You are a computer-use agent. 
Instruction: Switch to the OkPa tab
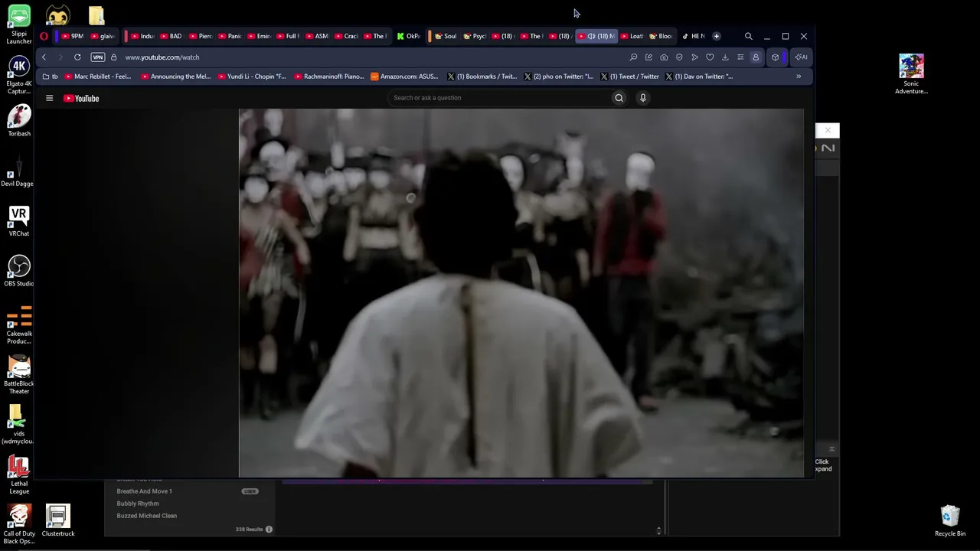click(409, 36)
